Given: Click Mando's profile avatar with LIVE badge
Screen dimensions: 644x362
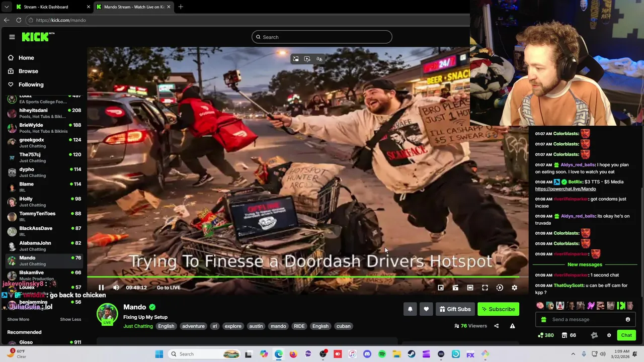Looking at the screenshot, I should [x=107, y=314].
